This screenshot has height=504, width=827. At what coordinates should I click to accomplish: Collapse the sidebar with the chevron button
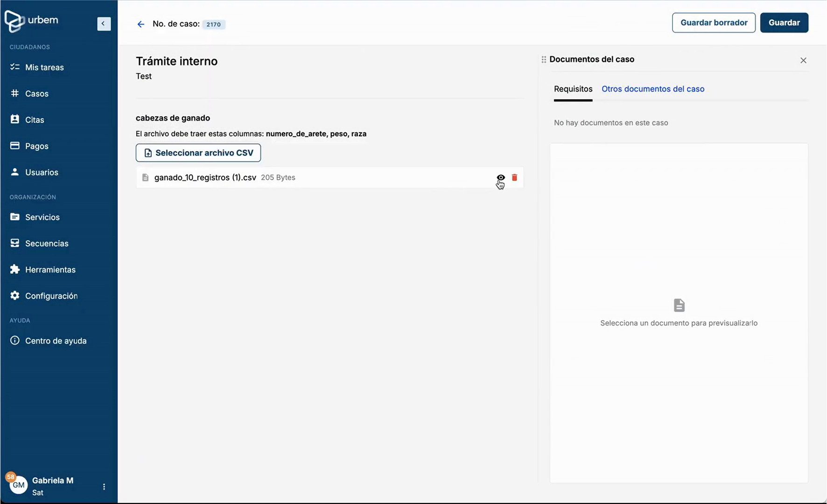point(104,24)
